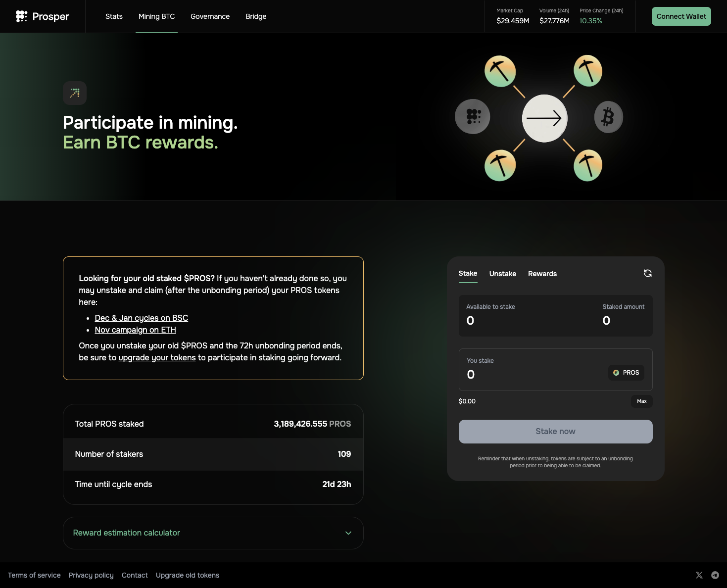Click the Prosper brand name
The width and height of the screenshot is (727, 588).
click(x=50, y=16)
